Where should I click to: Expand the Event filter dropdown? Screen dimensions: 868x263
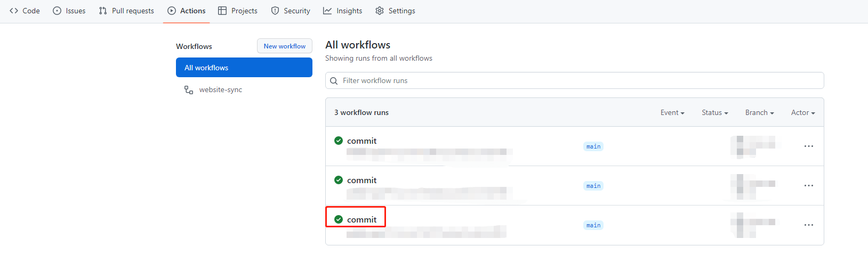672,112
